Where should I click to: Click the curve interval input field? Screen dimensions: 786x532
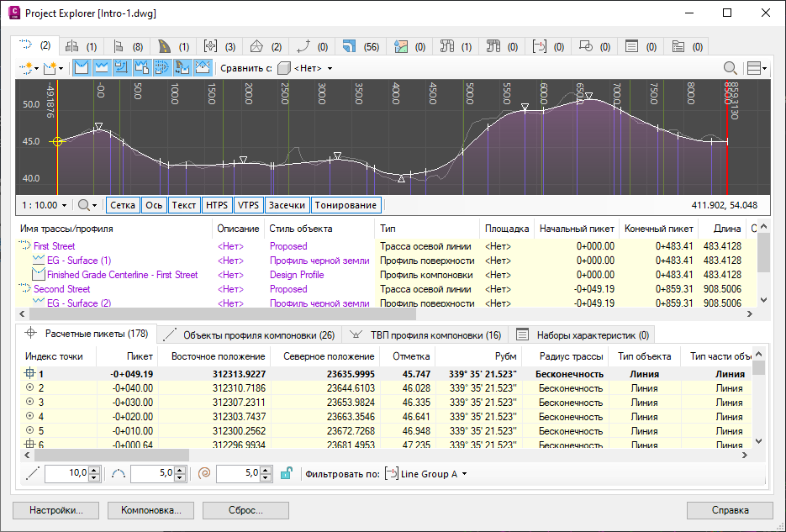tap(152, 473)
